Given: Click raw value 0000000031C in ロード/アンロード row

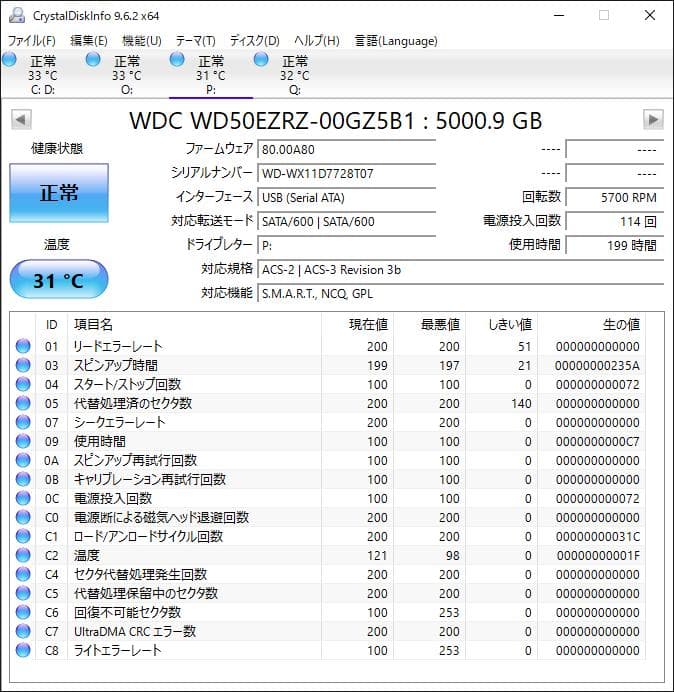Looking at the screenshot, I should pyautogui.click(x=598, y=536).
